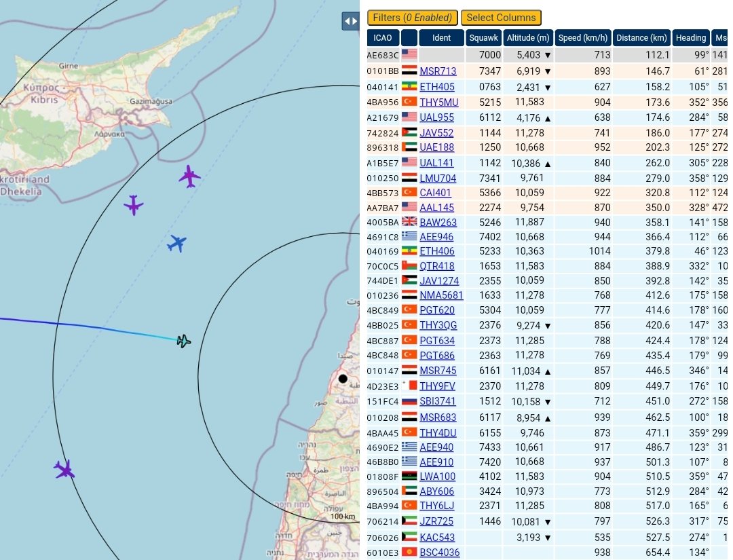Viewport: 733px width, 560px height.
Task: Open the AAL145 flight link
Action: point(436,208)
